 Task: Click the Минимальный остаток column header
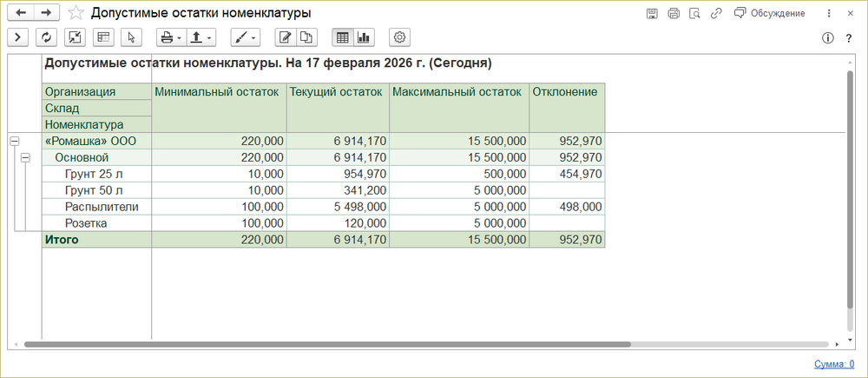tap(220, 108)
